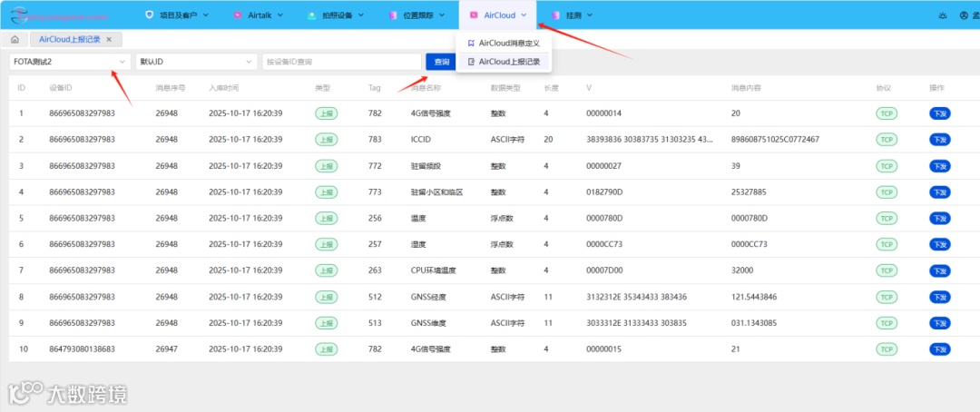This screenshot has width=980, height=412.
Task: Click 下发 for row 10
Action: (939, 349)
